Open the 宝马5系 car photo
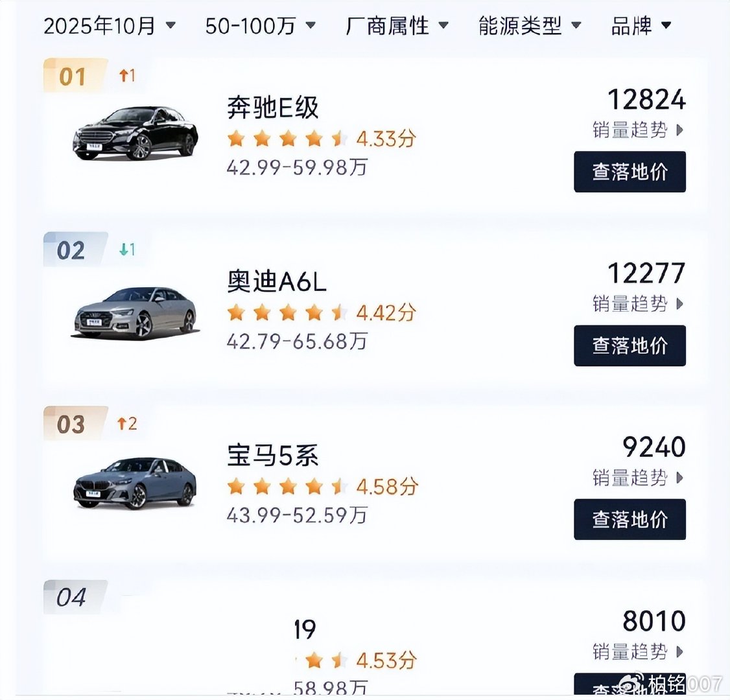Screen dimensions: 730x700 pyautogui.click(x=135, y=484)
